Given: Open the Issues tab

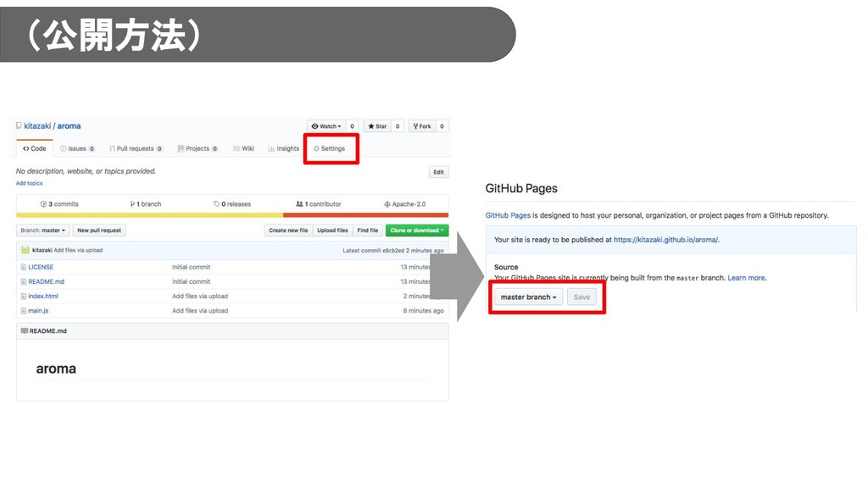Looking at the screenshot, I should pos(77,149).
